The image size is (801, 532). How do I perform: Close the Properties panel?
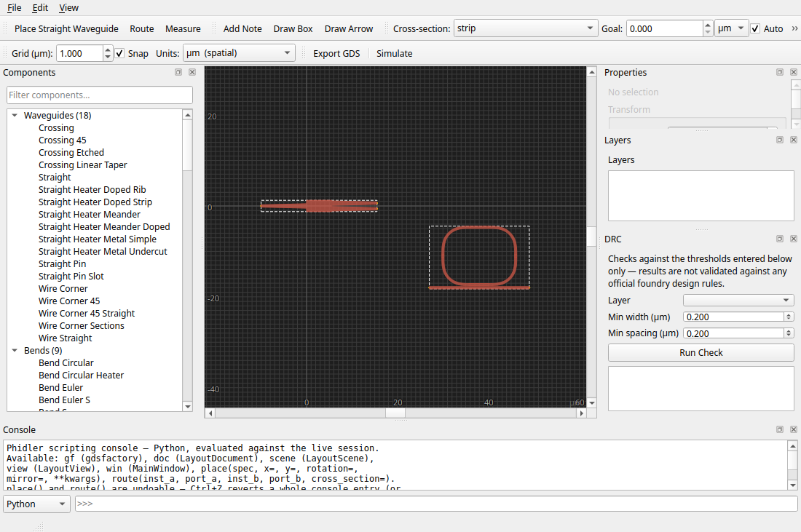tap(793, 73)
